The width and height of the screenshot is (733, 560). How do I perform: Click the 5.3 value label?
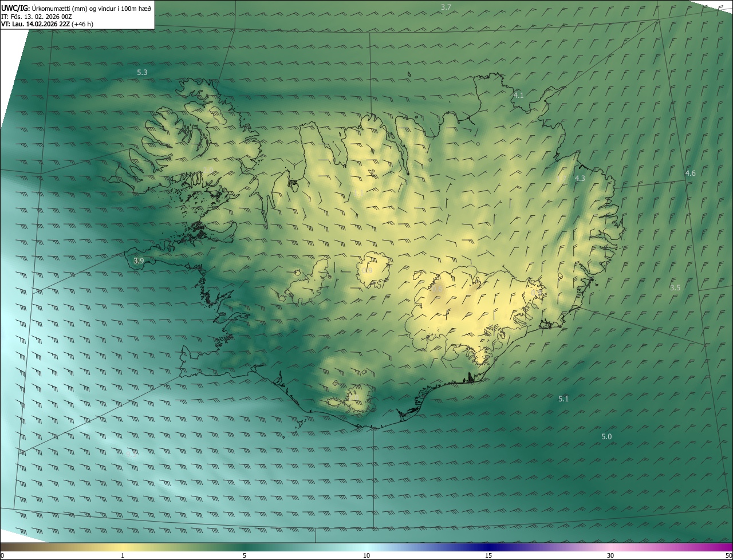[x=142, y=72]
